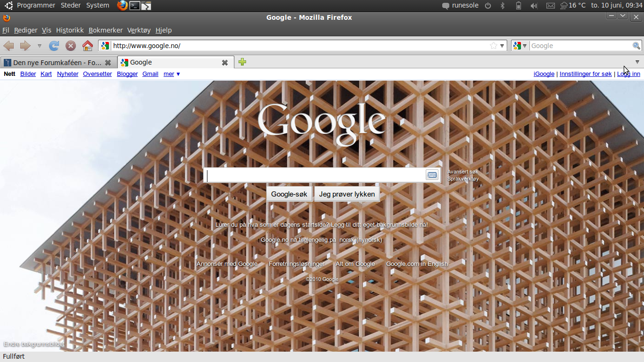This screenshot has width=644, height=362.
Task: Open the Programmer menu in top panel
Action: click(x=36, y=5)
